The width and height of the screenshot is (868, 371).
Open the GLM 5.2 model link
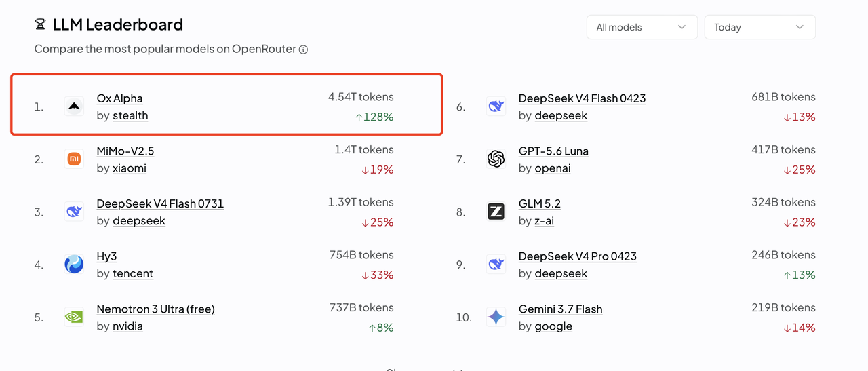(540, 203)
